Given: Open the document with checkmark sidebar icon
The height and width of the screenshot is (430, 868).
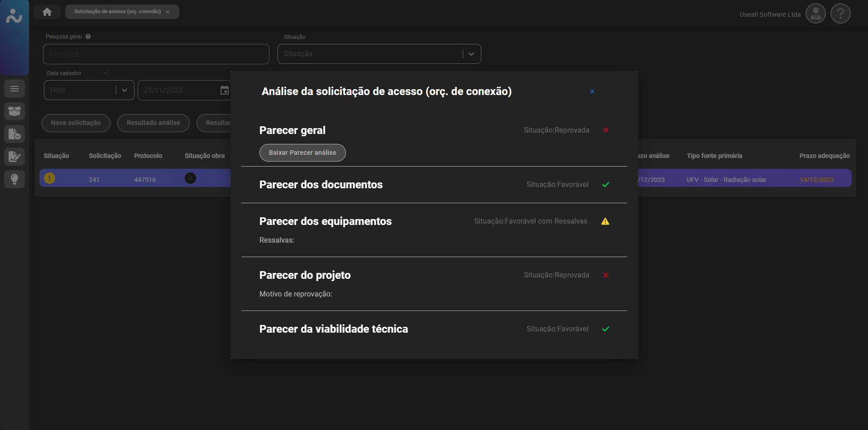Looking at the screenshot, I should [x=14, y=134].
